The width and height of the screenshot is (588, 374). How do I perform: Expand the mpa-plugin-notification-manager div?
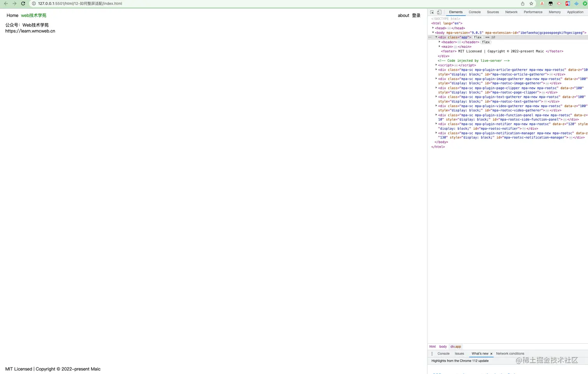pyautogui.click(x=436, y=133)
